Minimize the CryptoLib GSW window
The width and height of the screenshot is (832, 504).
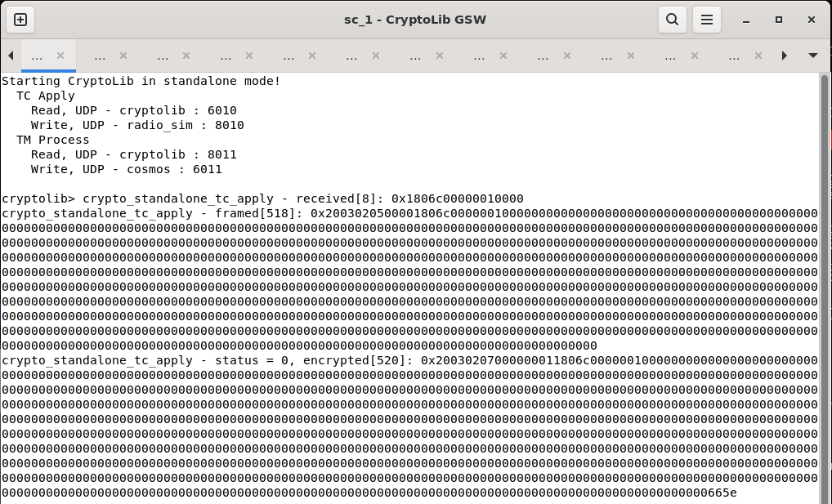pyautogui.click(x=746, y=20)
